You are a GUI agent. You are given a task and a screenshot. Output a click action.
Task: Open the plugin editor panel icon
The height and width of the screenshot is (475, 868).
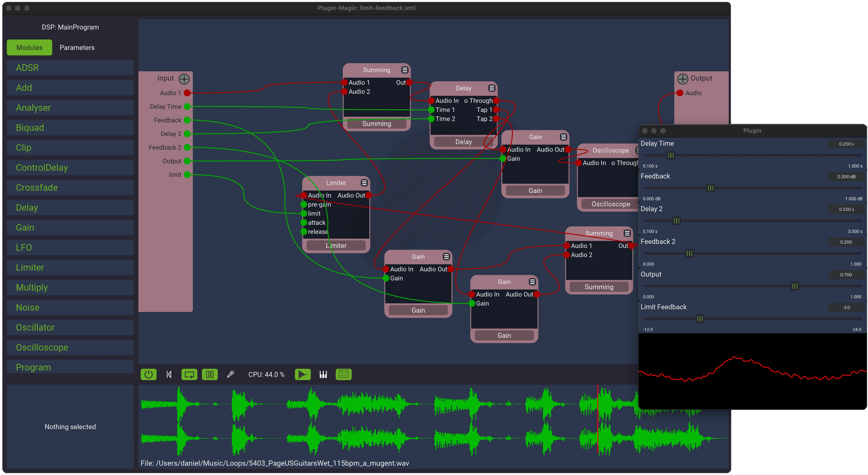(343, 374)
